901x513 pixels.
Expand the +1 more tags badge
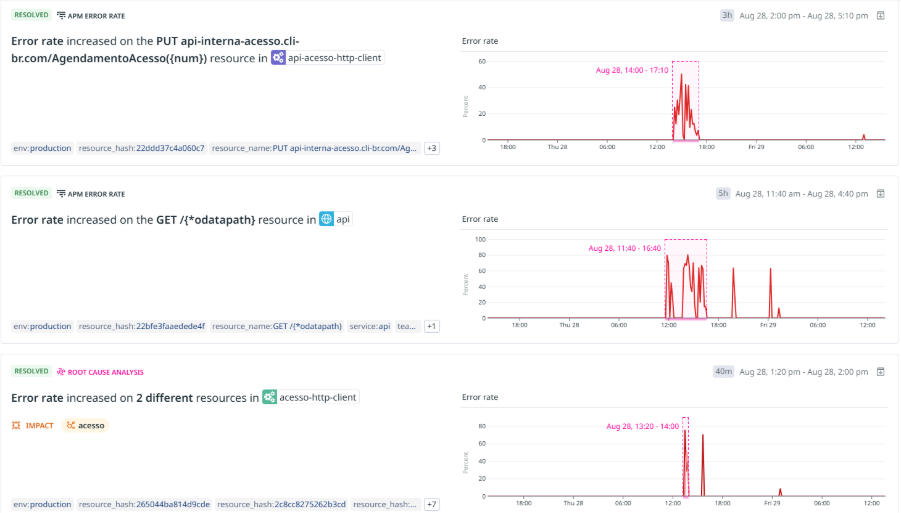point(432,326)
